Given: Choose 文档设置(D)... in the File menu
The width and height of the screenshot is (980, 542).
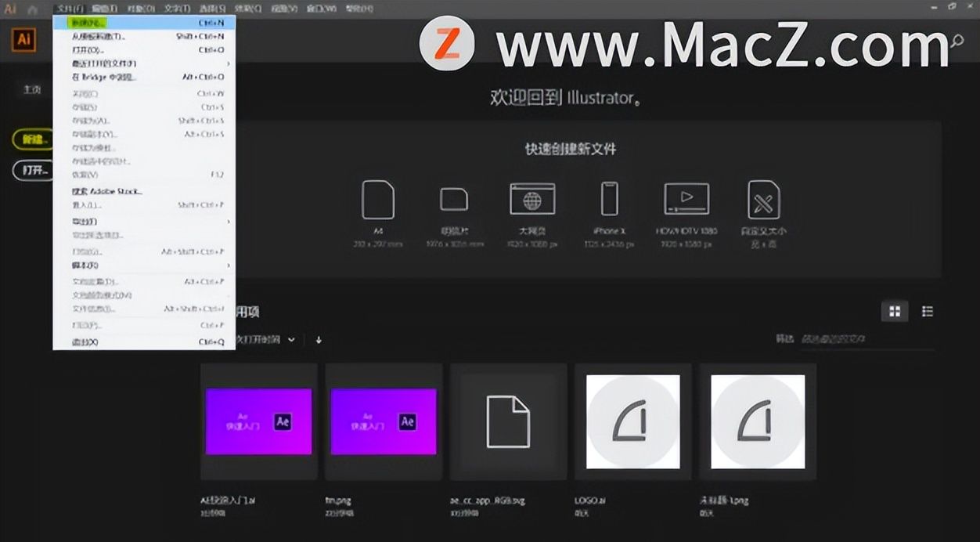Looking at the screenshot, I should pyautogui.click(x=144, y=282).
